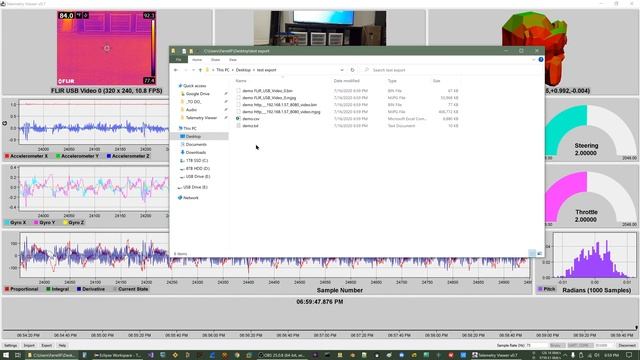Select the file demo FLIR_USB_Video_0.bin
Image resolution: width=640 pixels, height=360 pixels.
(267, 91)
